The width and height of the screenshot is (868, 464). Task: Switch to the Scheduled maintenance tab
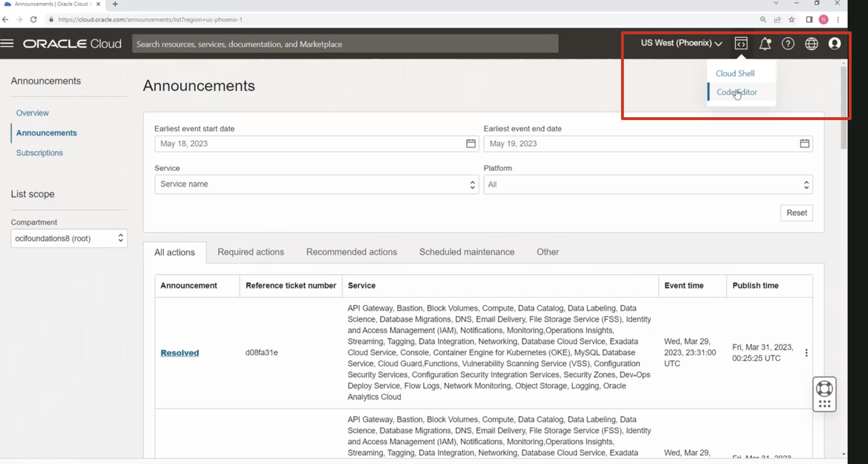(467, 252)
